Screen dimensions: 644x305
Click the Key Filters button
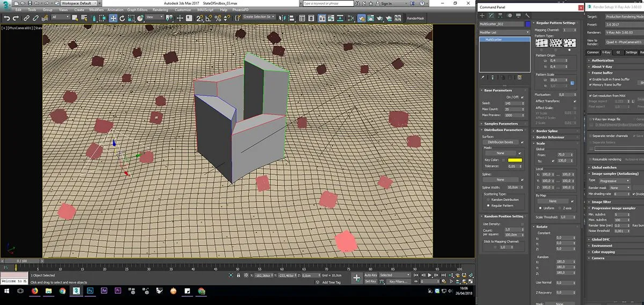(398, 281)
